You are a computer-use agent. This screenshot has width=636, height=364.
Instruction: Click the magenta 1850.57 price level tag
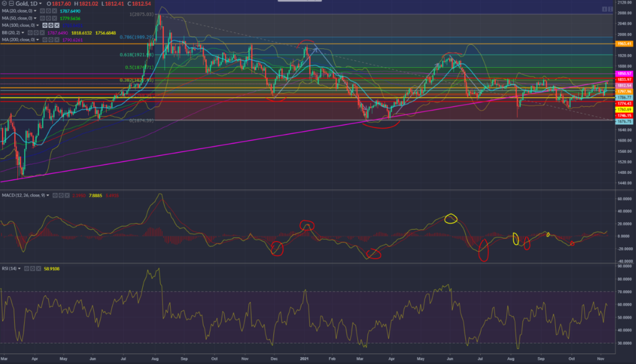tap(624, 73)
